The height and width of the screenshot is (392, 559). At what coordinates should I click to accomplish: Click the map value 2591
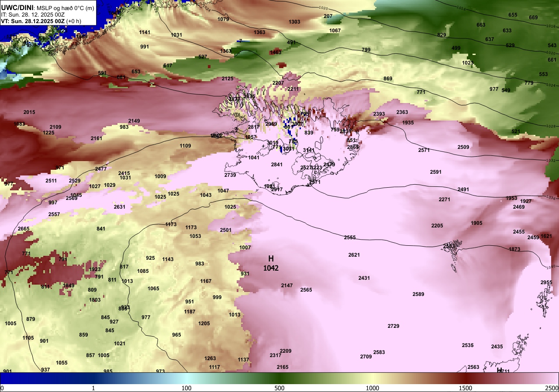click(436, 172)
